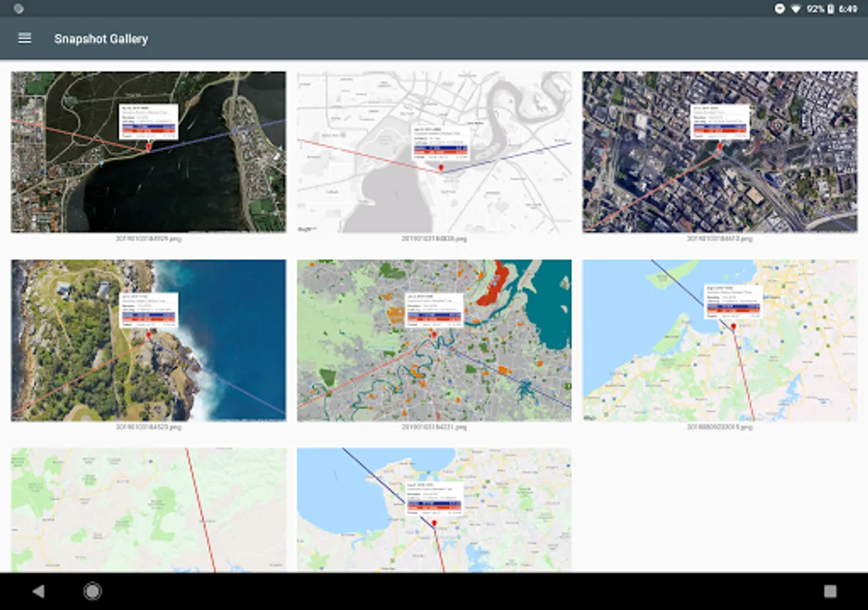Click the Snapshot Gallery title
Image resolution: width=868 pixels, height=610 pixels.
101,39
